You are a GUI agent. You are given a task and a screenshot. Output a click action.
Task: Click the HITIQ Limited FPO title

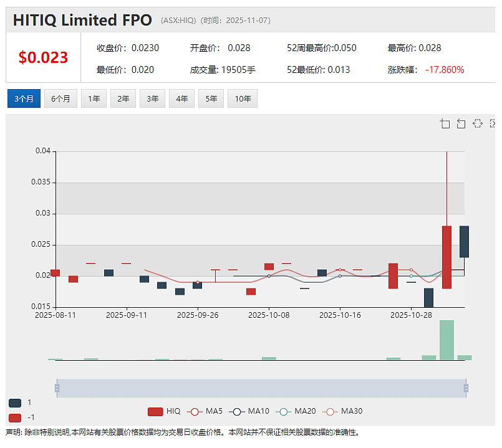(82, 20)
